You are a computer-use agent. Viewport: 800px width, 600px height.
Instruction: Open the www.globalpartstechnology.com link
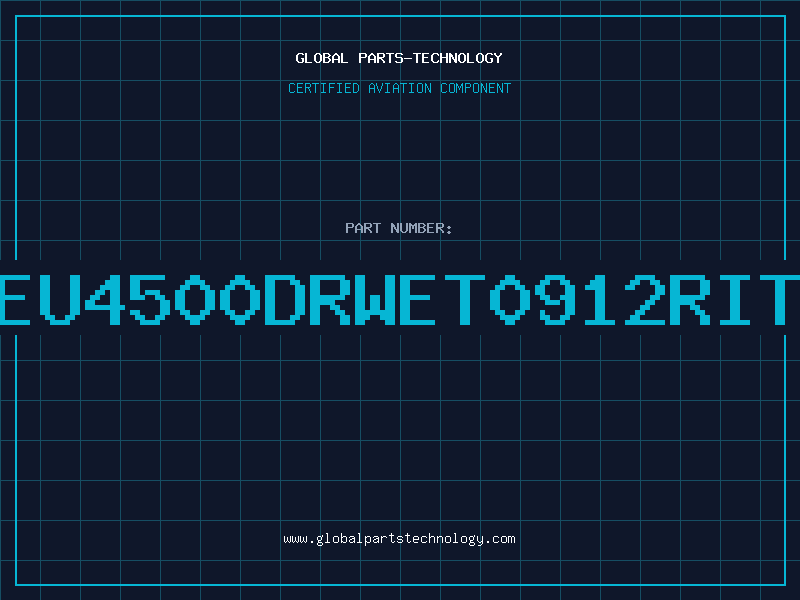399,539
